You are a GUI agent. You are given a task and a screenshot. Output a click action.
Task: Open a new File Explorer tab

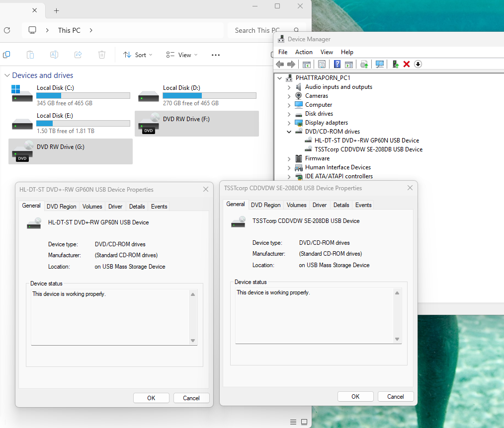56,10
